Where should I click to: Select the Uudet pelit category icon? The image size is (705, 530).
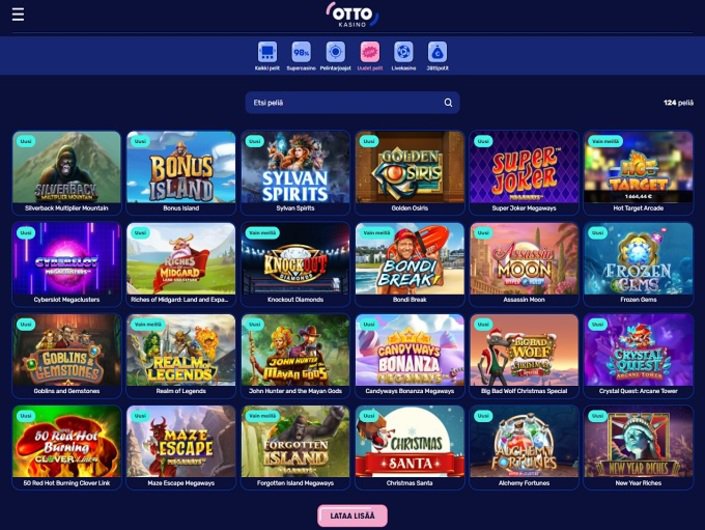[x=370, y=52]
